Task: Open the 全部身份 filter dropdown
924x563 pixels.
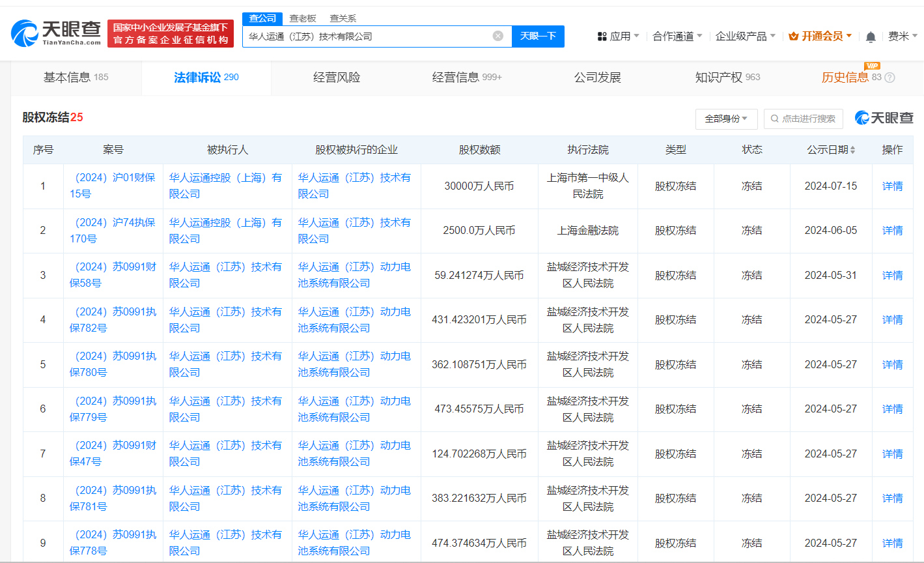Action: [x=726, y=119]
